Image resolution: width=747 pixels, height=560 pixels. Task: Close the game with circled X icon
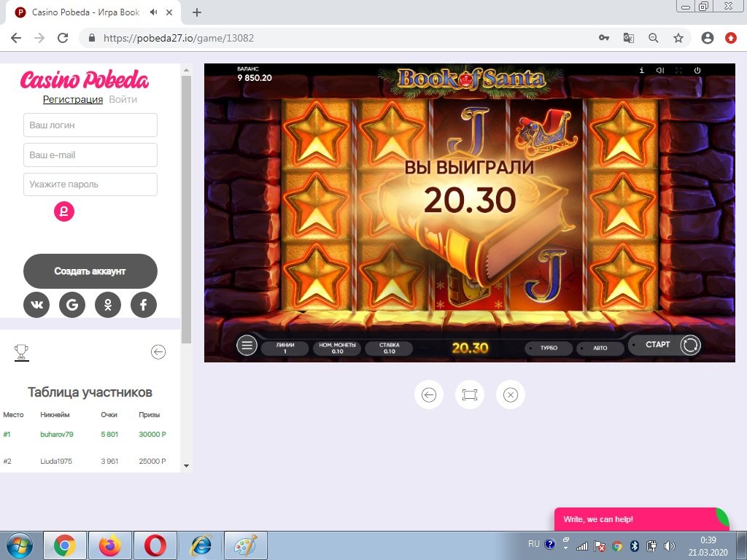tap(511, 394)
